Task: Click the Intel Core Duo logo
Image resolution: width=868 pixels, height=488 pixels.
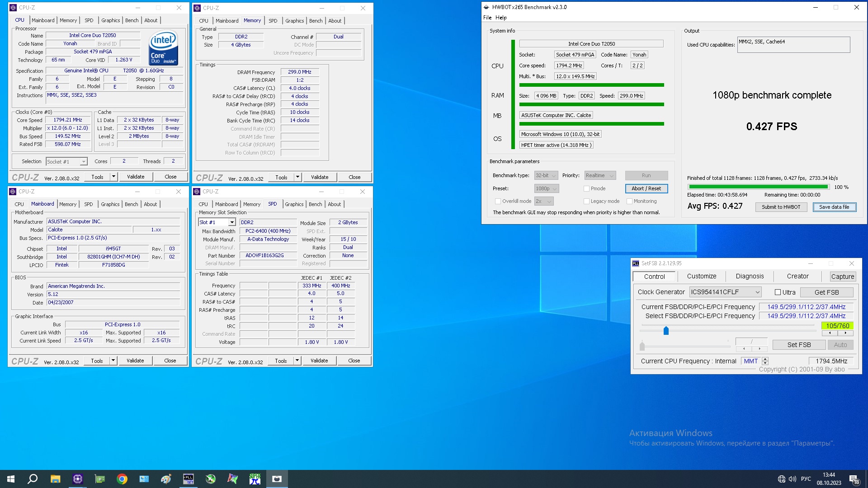Action: tap(163, 48)
